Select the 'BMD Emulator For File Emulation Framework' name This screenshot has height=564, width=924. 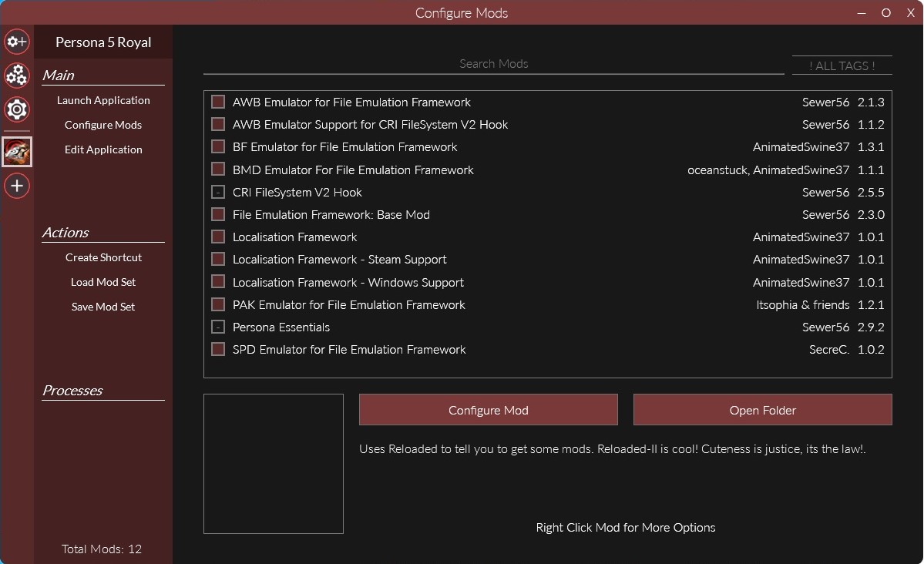(x=353, y=170)
